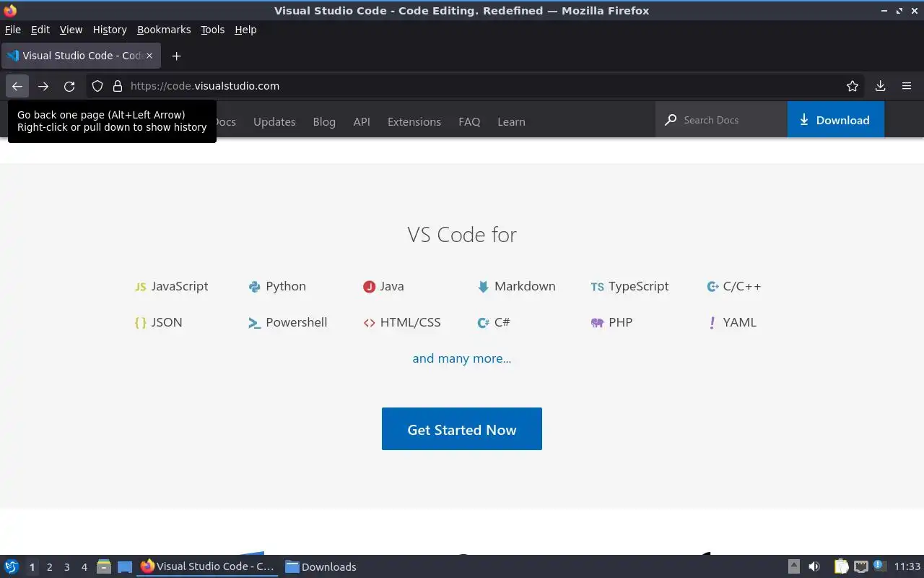Image resolution: width=924 pixels, height=578 pixels.
Task: Open the Java language link
Action: [x=392, y=286]
